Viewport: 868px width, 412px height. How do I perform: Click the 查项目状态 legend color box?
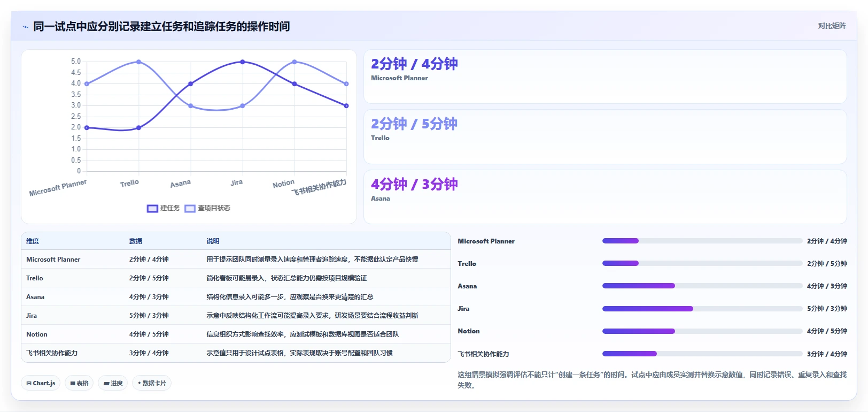pos(190,209)
